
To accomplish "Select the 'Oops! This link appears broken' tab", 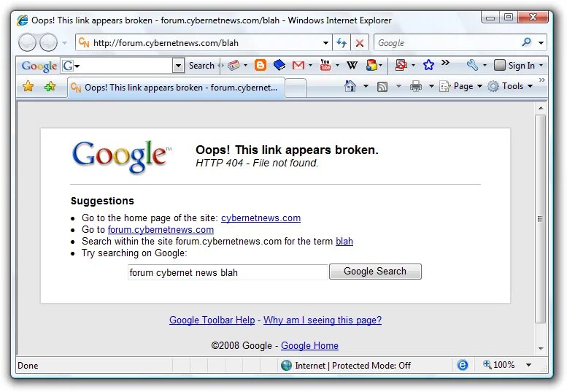I will [x=176, y=88].
